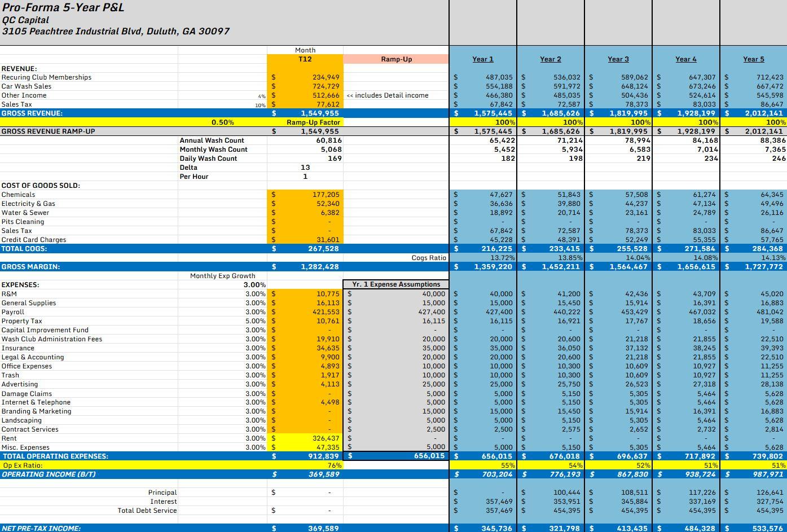Select the 'Trash' row label
The height and width of the screenshot is (532, 787).
10,375
